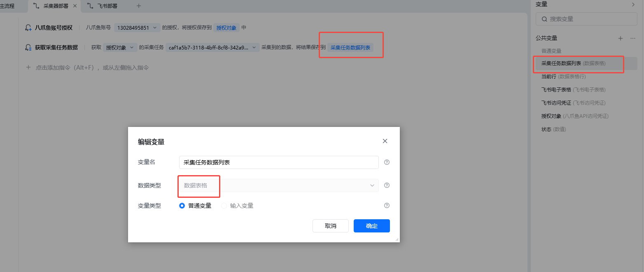Open the 公共变量 more options menu
This screenshot has width=644, height=272.
coord(633,38)
